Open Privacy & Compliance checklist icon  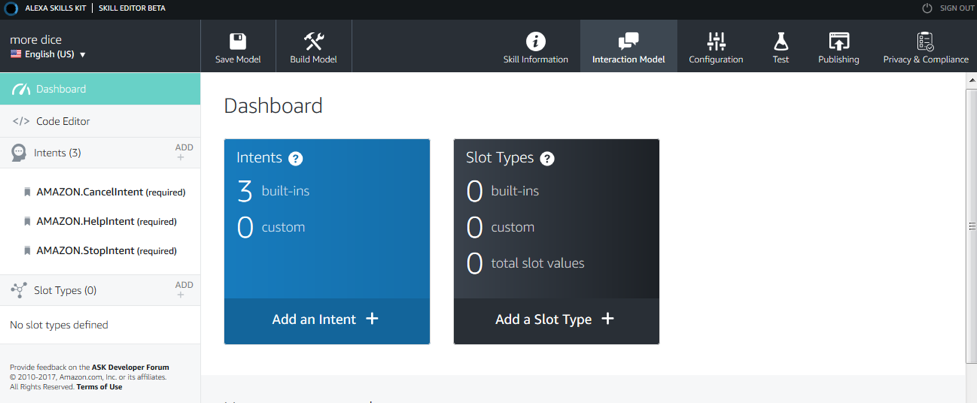[925, 42]
